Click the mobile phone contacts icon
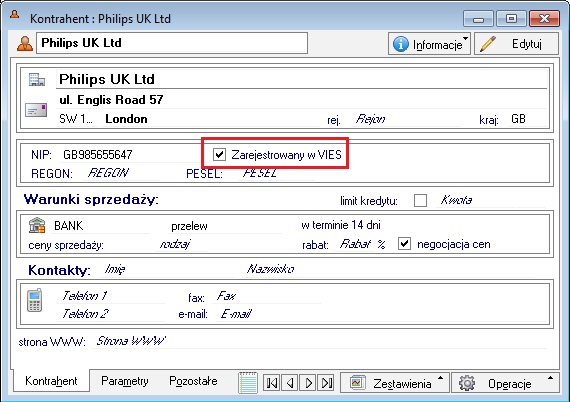Viewport: 570px width, 402px height. (35, 300)
